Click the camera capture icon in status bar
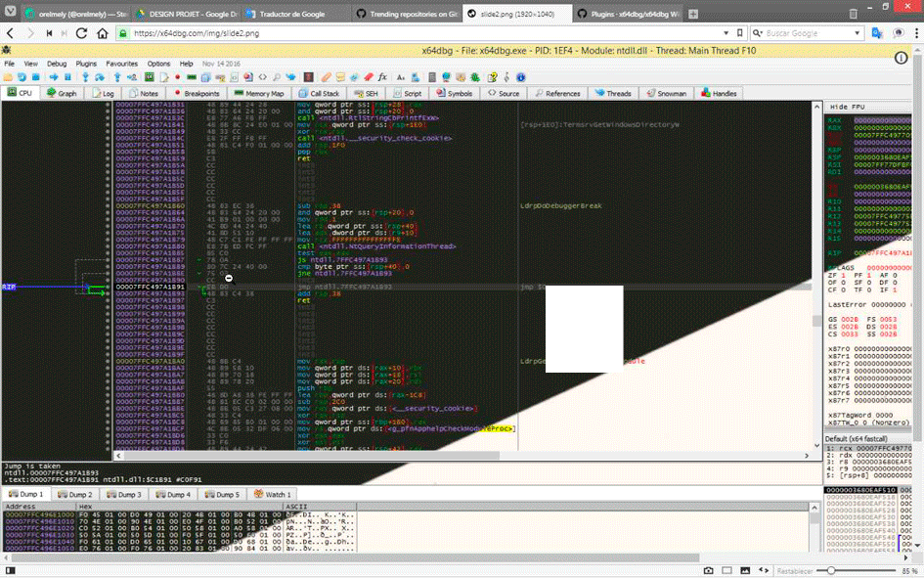Viewport: 924px width, 578px height. tap(710, 570)
